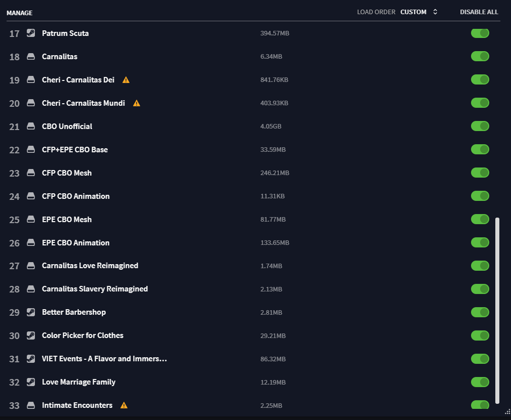The width and height of the screenshot is (511, 420).
Task: Click the EPE CBO Mesh mod name
Action: tap(67, 219)
